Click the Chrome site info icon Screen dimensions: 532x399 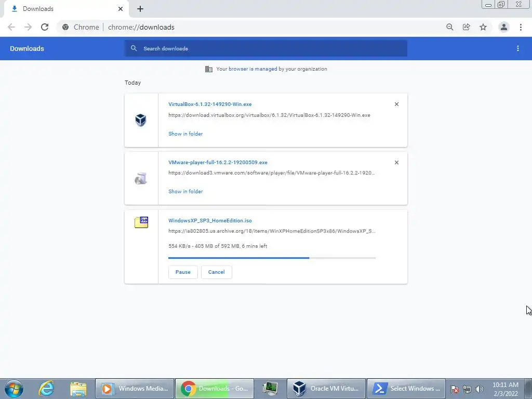coord(65,27)
